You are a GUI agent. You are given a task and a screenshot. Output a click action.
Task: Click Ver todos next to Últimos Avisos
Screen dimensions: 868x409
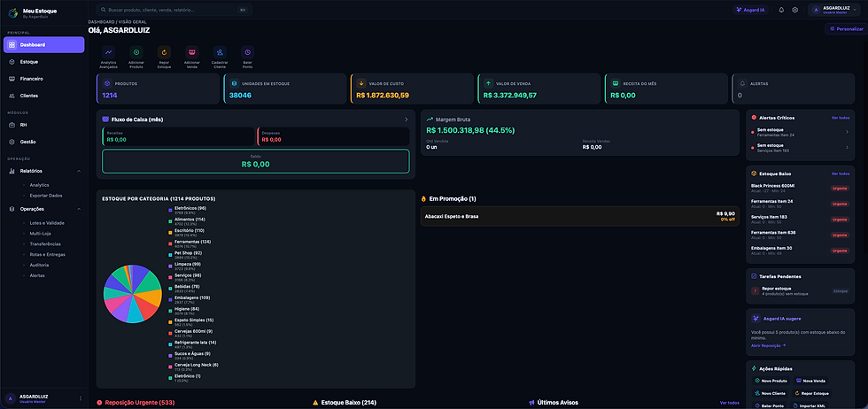729,403
